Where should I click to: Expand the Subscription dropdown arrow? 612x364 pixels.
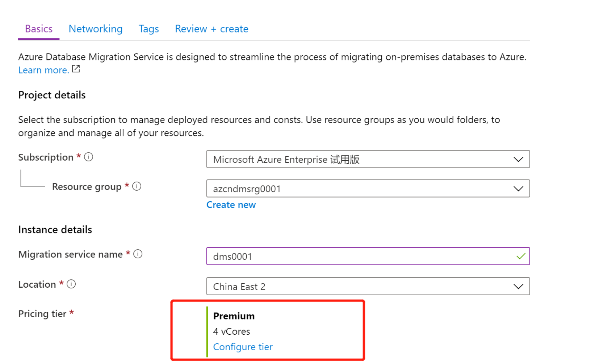pyautogui.click(x=518, y=159)
